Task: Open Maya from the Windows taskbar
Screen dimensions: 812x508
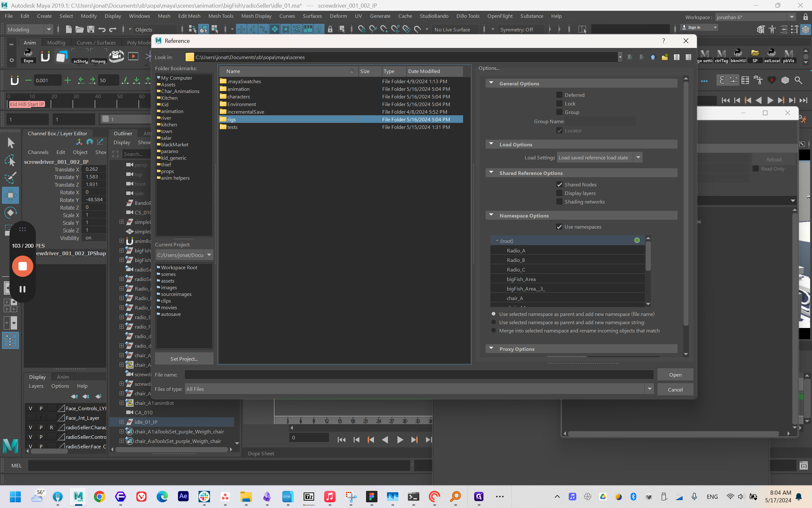Action: click(x=78, y=497)
